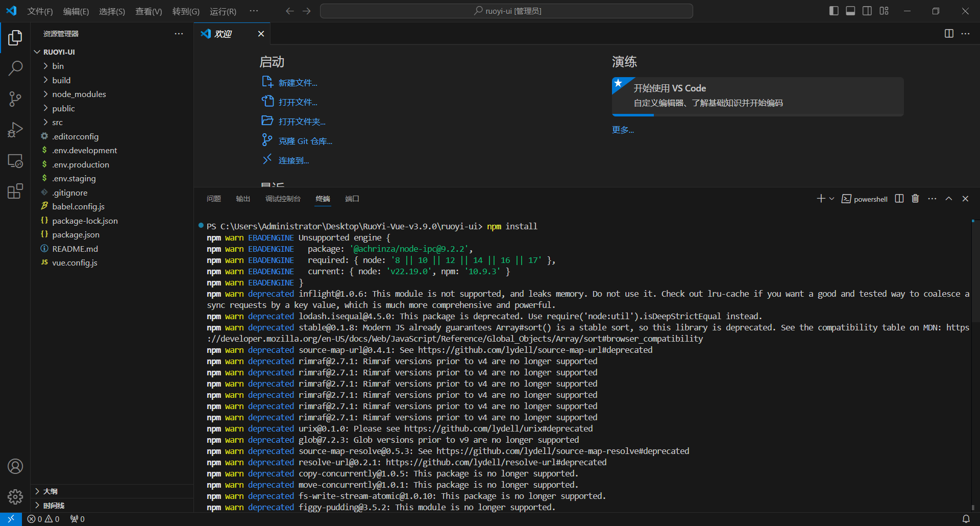Click the Accounts icon
Screen dimensions: 980x526
click(15, 466)
